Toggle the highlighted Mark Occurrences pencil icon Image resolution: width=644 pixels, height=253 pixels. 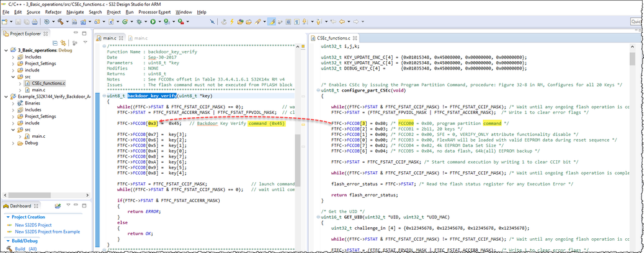(x=271, y=21)
